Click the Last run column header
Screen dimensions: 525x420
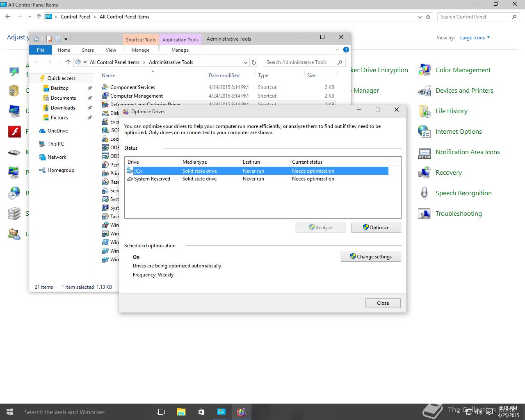tap(265, 162)
